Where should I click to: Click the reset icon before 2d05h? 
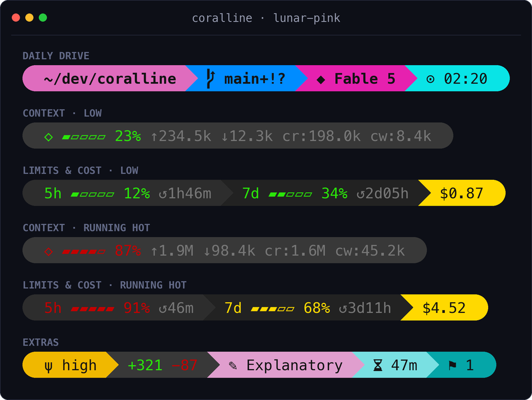click(x=360, y=194)
